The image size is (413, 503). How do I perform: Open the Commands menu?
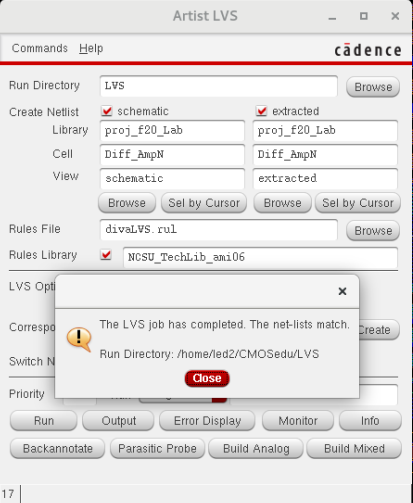pos(40,48)
